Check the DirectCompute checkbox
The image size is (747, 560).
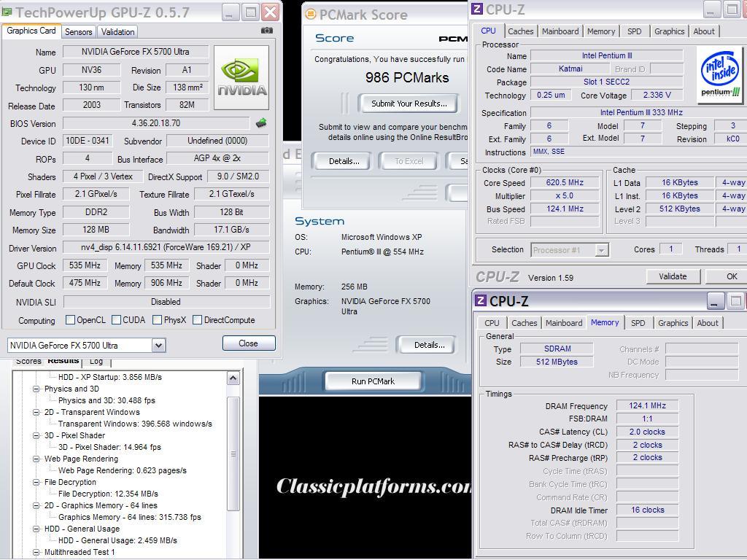coord(197,320)
